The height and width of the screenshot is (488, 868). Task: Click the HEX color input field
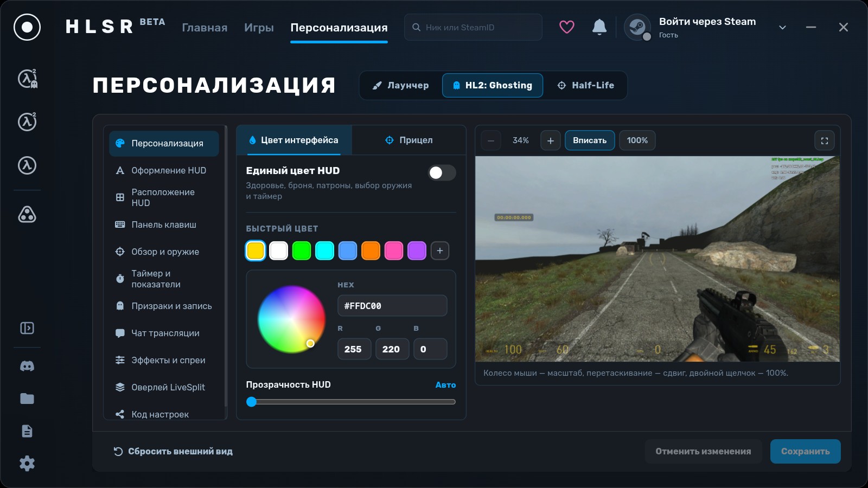tap(392, 306)
